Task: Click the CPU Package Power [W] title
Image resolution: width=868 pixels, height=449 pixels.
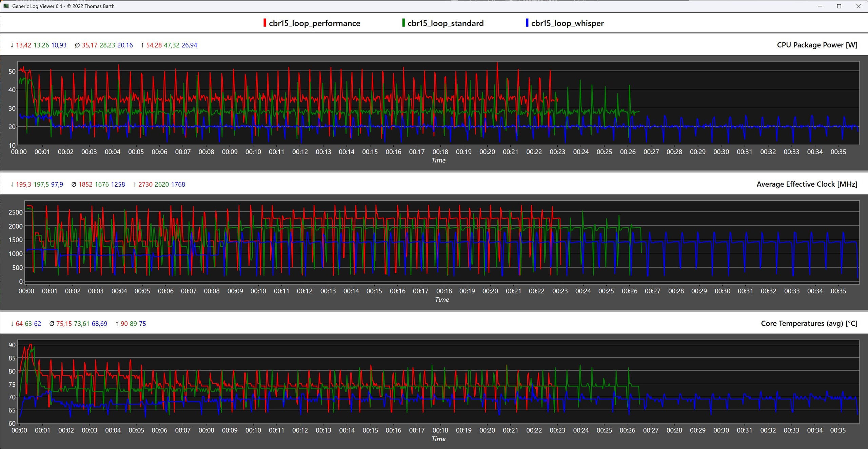Action: (817, 45)
